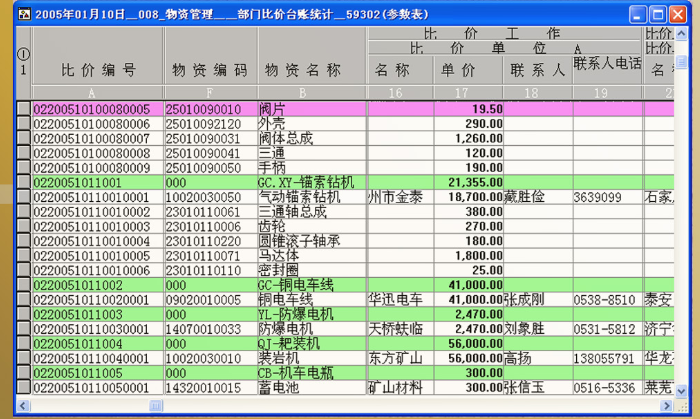This screenshot has height=419, width=700.
Task: Click the 联系人电话 column header
Action: pos(605,64)
